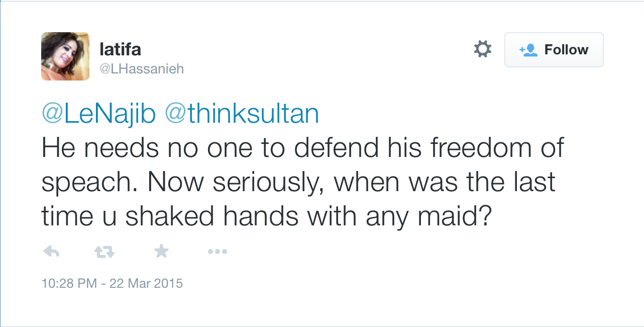Open latifa's profile photo
Screen dimensions: 644x327
pyautogui.click(x=65, y=56)
